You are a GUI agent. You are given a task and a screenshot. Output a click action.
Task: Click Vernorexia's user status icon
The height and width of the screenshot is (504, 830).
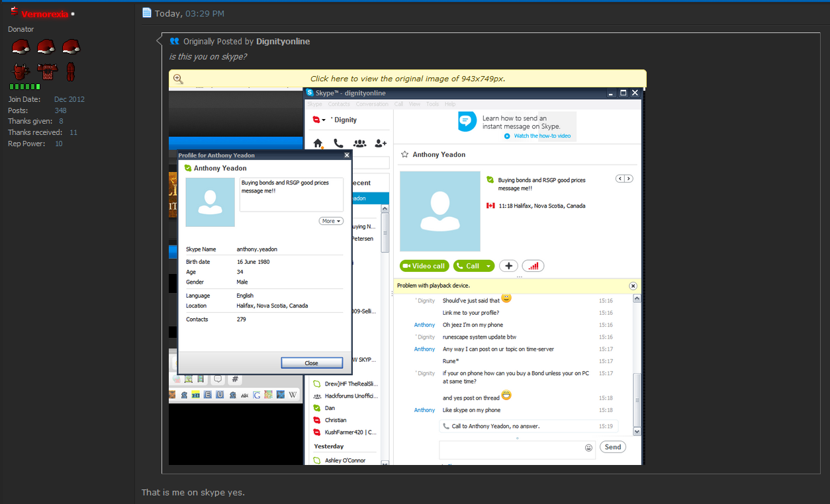(x=73, y=14)
